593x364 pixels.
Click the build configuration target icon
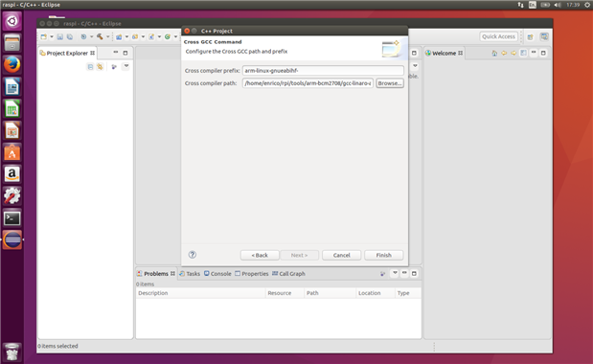(x=83, y=36)
